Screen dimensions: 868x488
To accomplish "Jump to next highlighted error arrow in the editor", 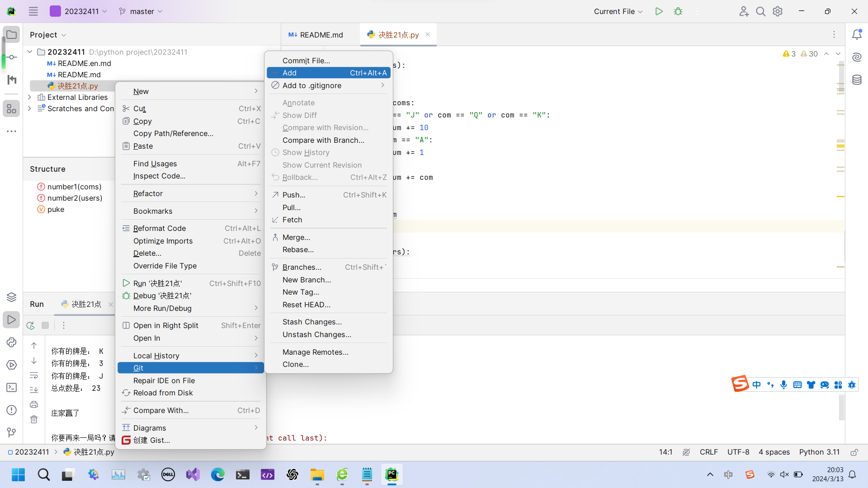I will (x=838, y=54).
